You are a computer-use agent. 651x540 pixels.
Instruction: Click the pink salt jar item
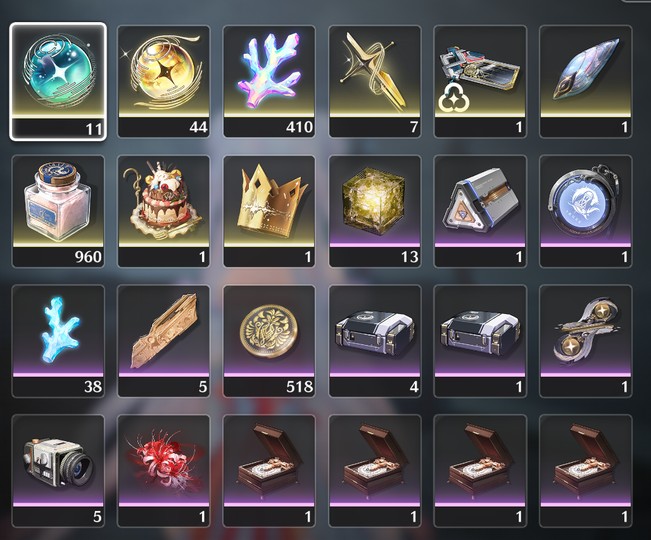point(58,211)
